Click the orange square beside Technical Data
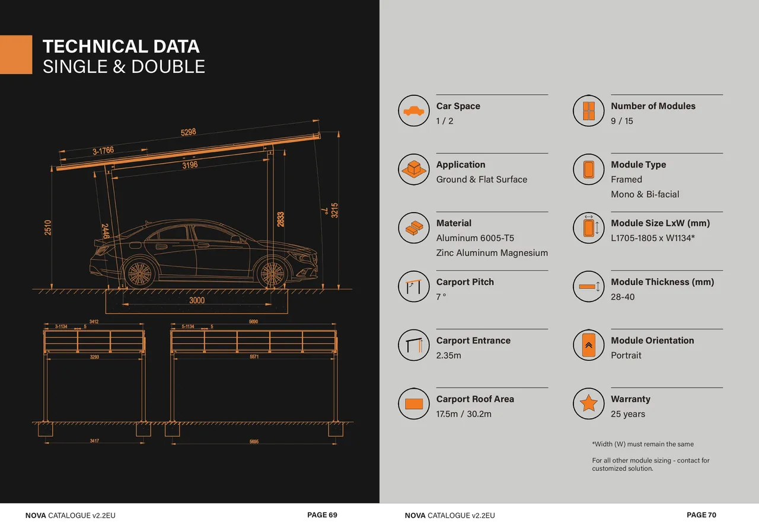The width and height of the screenshot is (759, 532). click(x=16, y=55)
